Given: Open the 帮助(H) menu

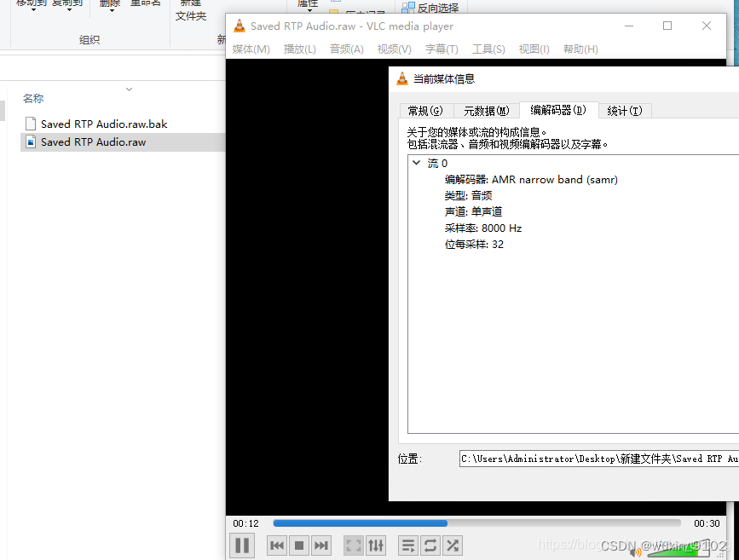Looking at the screenshot, I should (580, 49).
